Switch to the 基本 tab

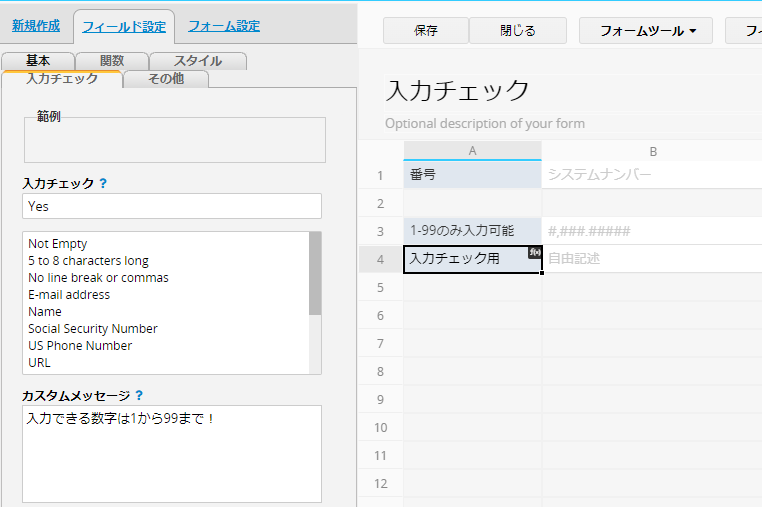[37, 61]
